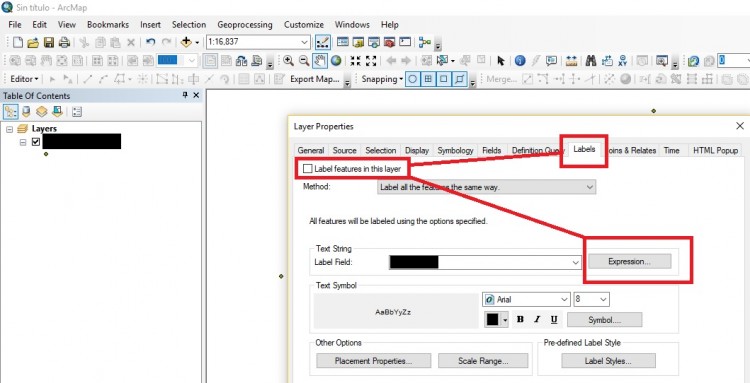
Task: Toggle Vertex Snapping square button
Action: 443,79
